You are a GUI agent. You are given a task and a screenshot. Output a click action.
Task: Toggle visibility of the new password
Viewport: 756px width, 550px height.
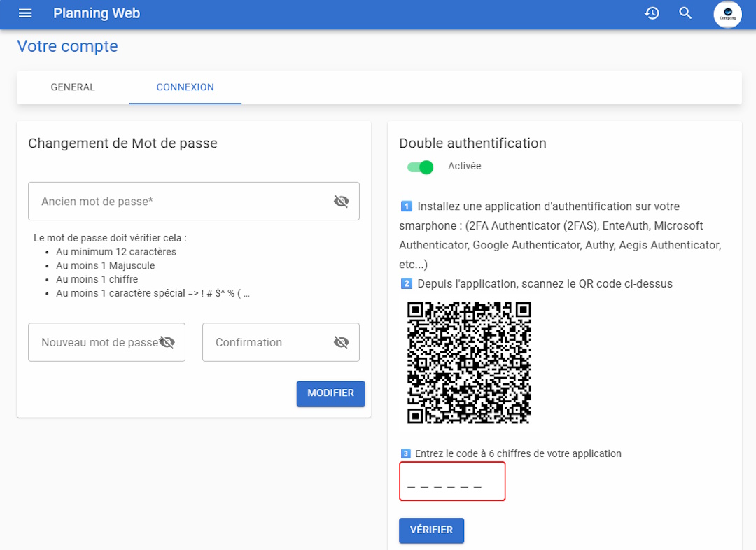pyautogui.click(x=167, y=342)
